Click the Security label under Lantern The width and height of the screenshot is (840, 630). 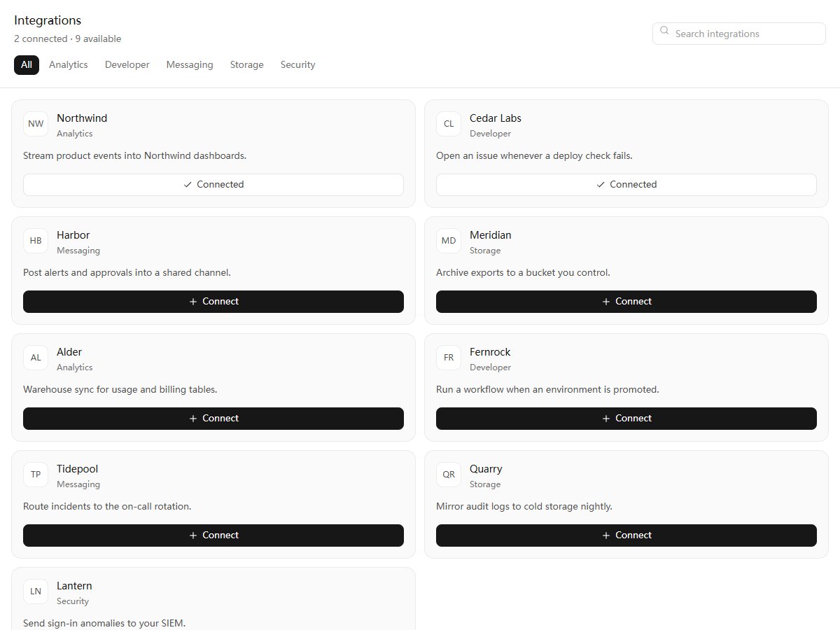point(73,601)
